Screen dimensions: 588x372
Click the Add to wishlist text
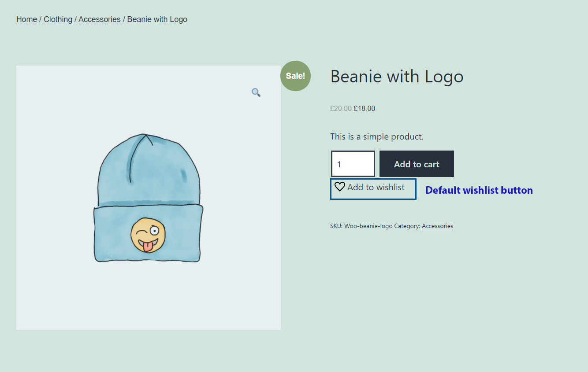376,187
